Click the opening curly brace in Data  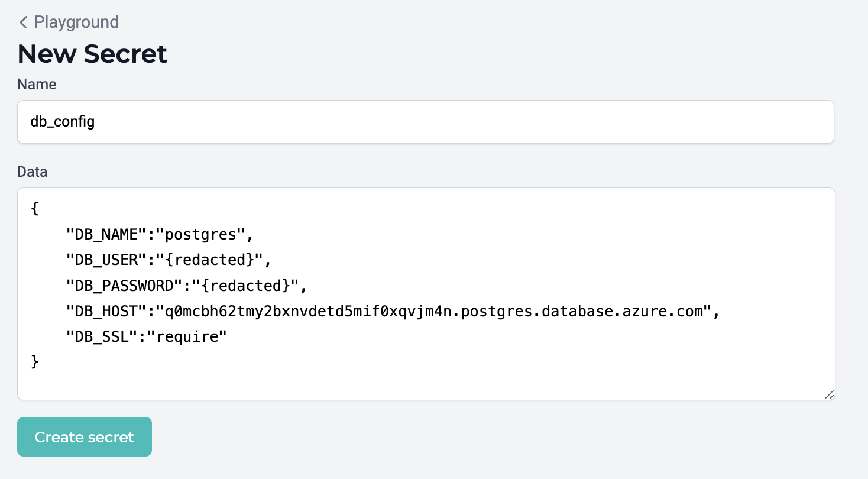tap(34, 209)
